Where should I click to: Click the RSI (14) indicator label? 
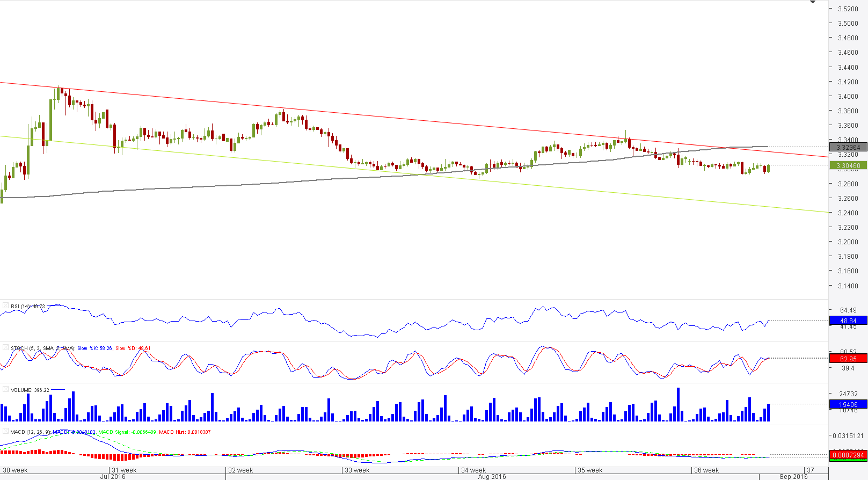click(28, 307)
